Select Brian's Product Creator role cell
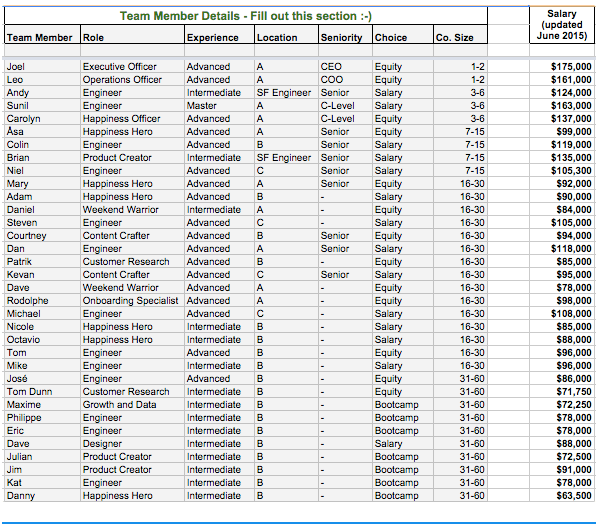Viewport: 600px width, 524px height. coord(132,158)
